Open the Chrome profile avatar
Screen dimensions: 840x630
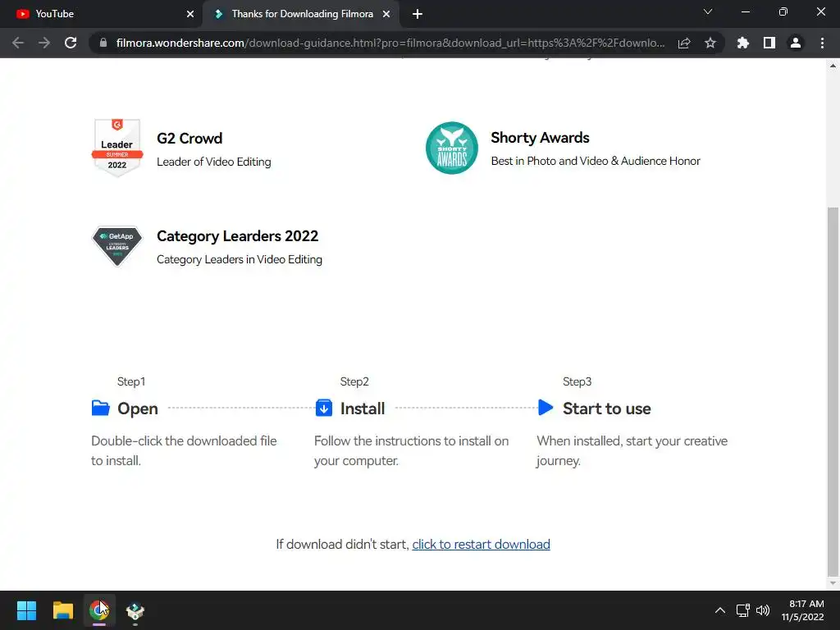click(796, 43)
